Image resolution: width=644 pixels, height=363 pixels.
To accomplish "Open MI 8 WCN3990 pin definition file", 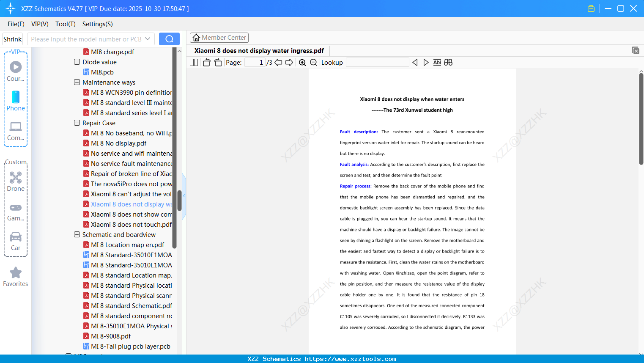I will (127, 92).
